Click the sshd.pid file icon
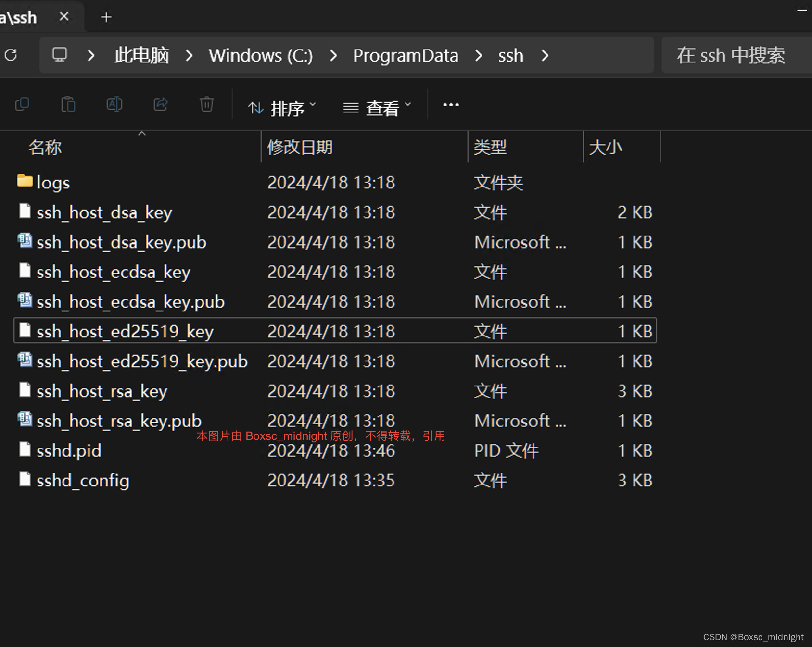Image resolution: width=812 pixels, height=647 pixels. click(25, 449)
